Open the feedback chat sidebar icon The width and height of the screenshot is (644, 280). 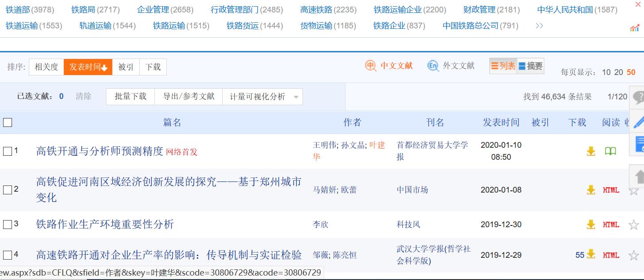coord(638,97)
